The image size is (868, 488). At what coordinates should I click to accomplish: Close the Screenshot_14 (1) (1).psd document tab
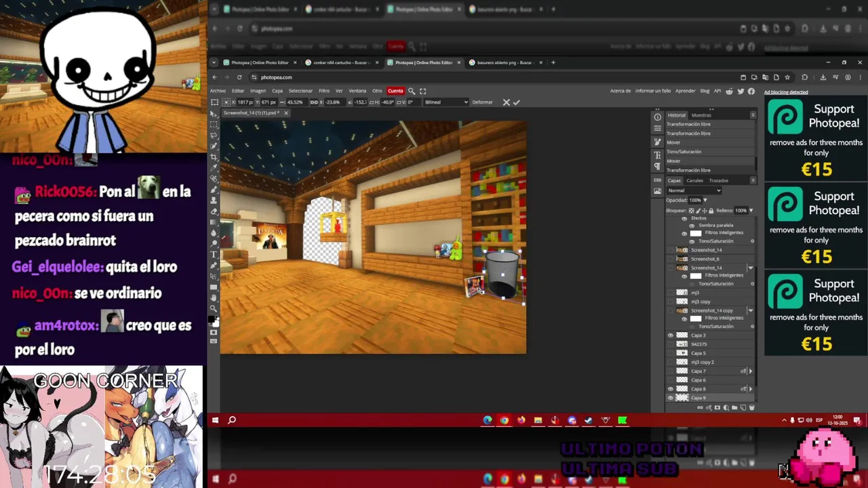[285, 113]
